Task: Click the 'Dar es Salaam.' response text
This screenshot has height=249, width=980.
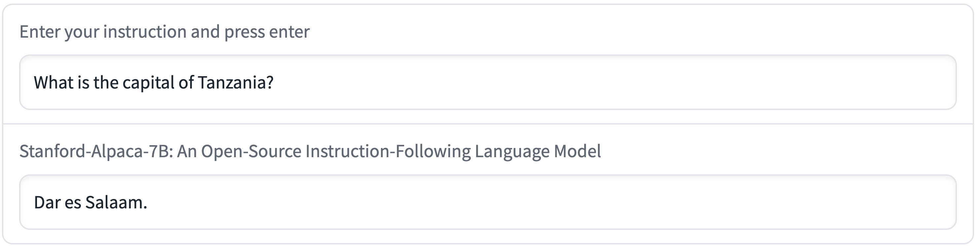Action: 90,202
